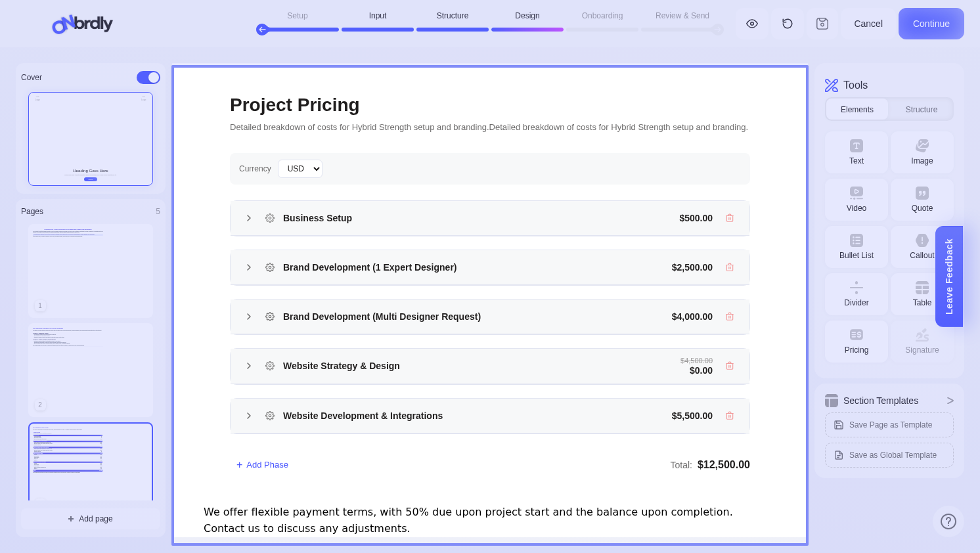This screenshot has width=980, height=553.
Task: Delete the Business Setup phase
Action: pyautogui.click(x=730, y=218)
